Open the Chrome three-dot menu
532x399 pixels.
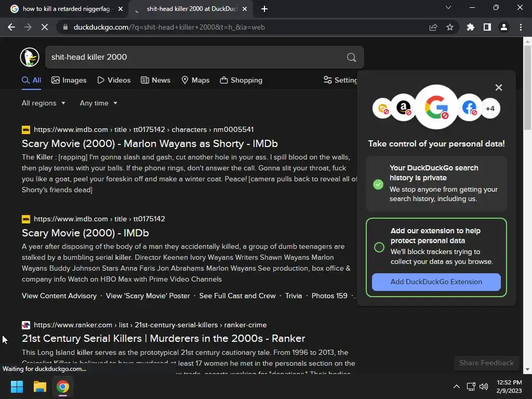521,27
